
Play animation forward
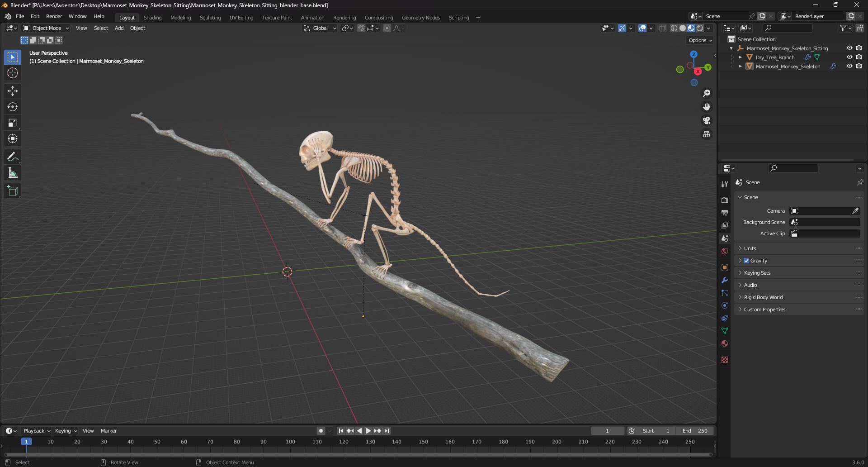[368, 431]
